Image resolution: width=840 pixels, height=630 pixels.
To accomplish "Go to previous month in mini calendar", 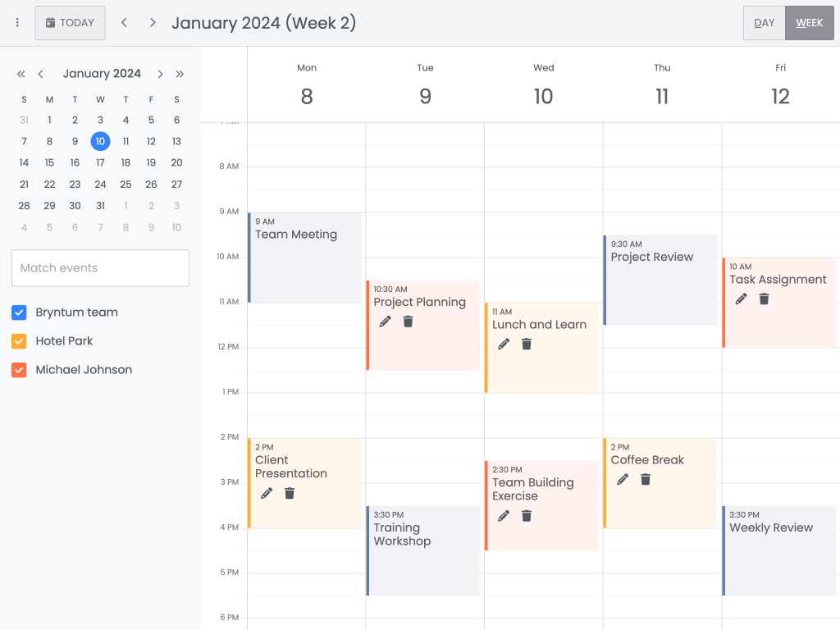I will coord(41,74).
